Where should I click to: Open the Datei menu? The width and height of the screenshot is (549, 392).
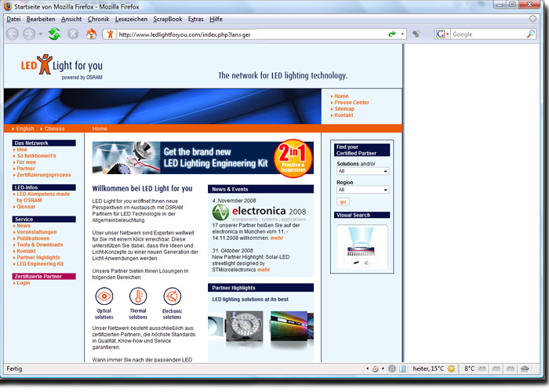[x=13, y=20]
